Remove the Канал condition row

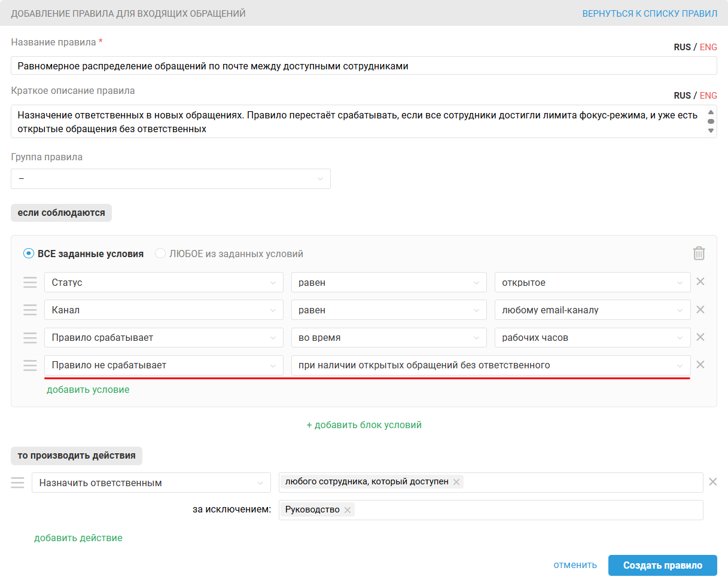coord(700,310)
